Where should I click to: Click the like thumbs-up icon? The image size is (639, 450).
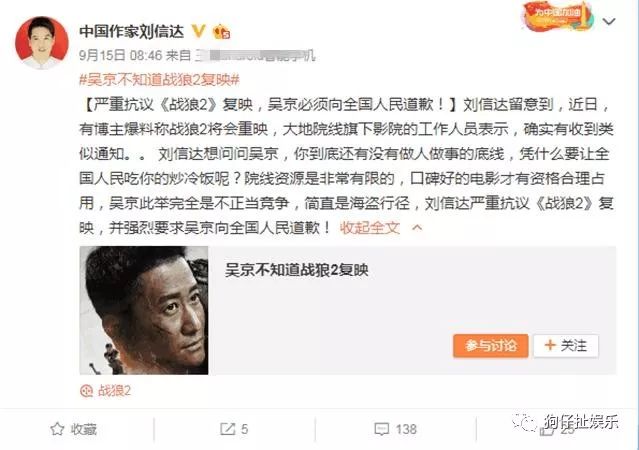click(546, 429)
